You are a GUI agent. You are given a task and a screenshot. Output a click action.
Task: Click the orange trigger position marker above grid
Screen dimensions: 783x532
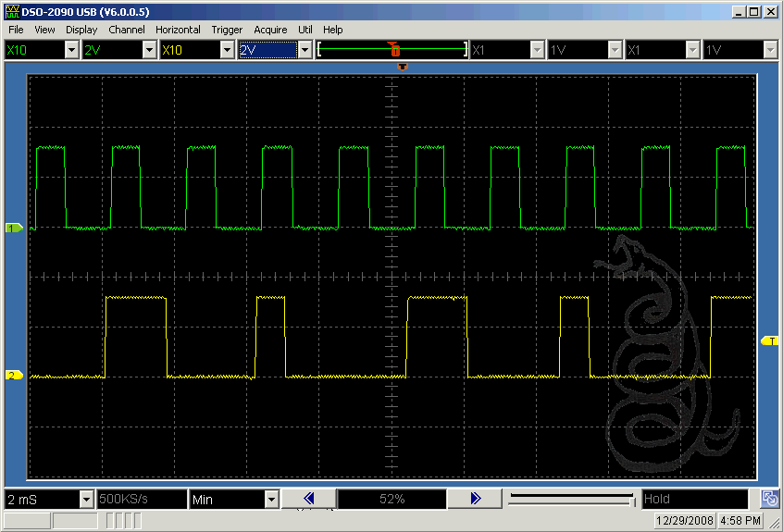(x=402, y=66)
